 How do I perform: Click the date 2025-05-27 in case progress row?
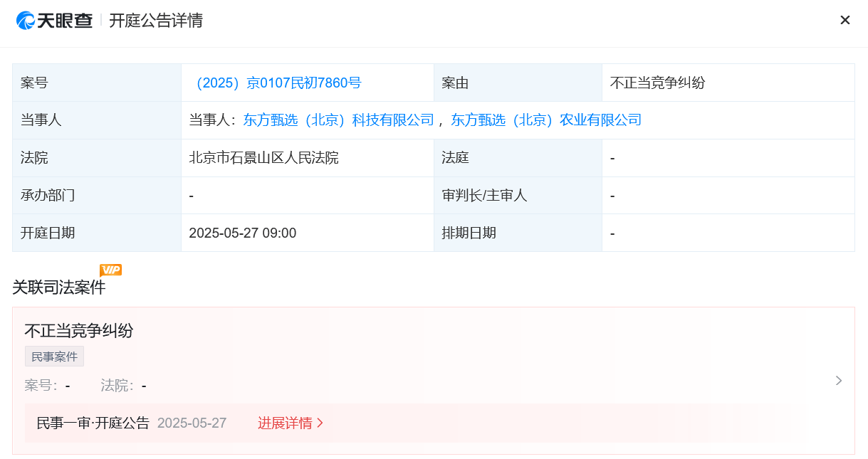[192, 423]
